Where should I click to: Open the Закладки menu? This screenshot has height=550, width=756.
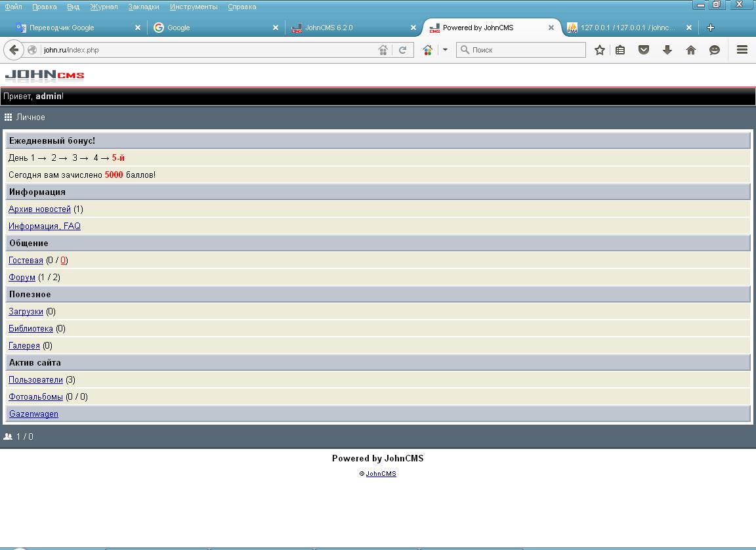point(143,7)
